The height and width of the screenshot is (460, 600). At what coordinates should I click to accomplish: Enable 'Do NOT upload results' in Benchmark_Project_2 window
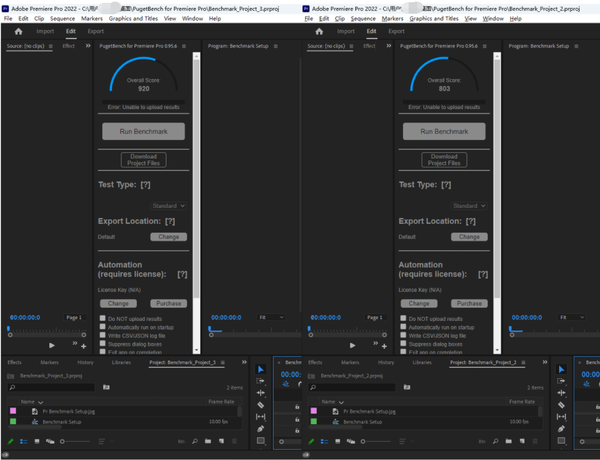403,318
